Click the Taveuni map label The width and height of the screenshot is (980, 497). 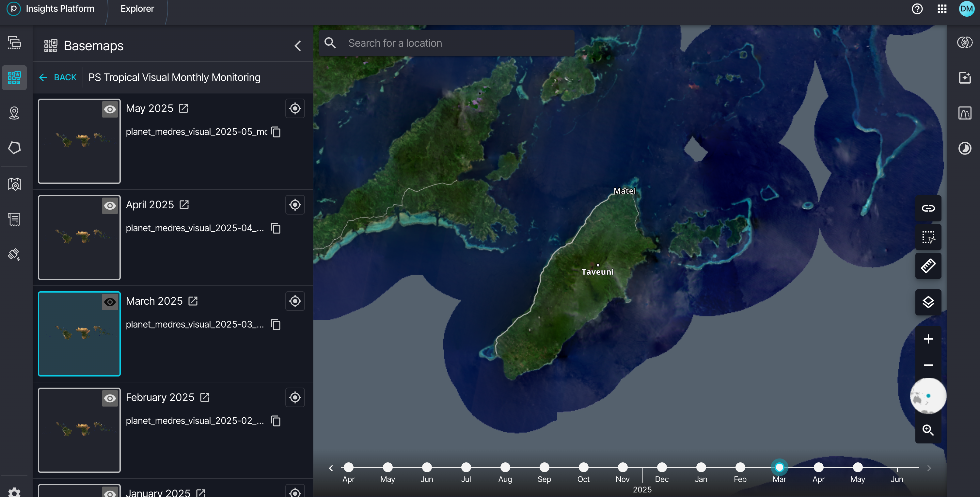pyautogui.click(x=597, y=272)
